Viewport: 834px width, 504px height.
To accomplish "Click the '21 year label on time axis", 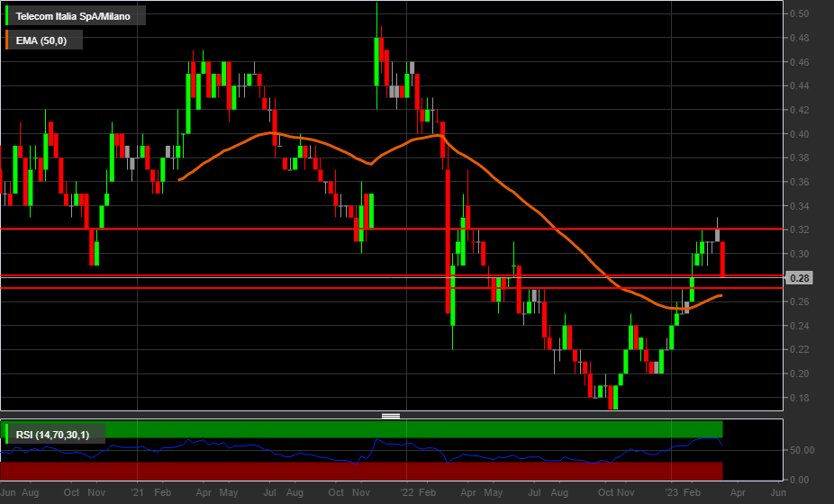I will (137, 492).
